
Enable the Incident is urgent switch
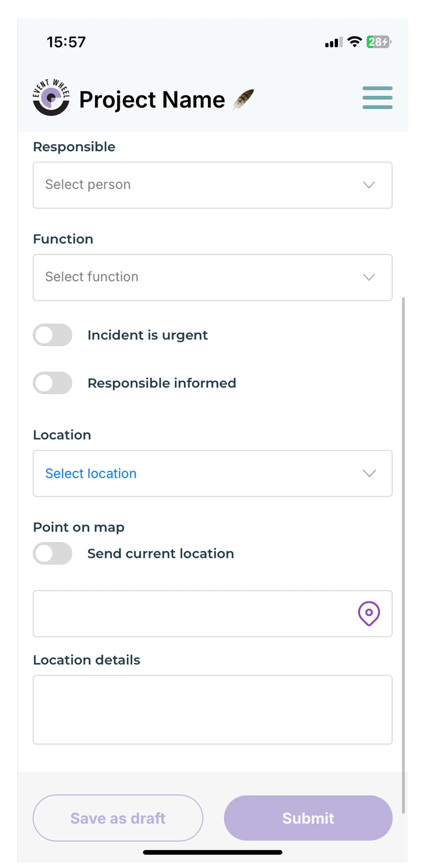click(53, 335)
